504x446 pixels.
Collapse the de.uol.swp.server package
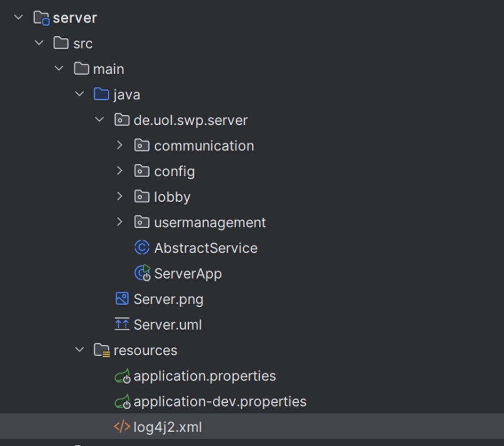tap(100, 120)
